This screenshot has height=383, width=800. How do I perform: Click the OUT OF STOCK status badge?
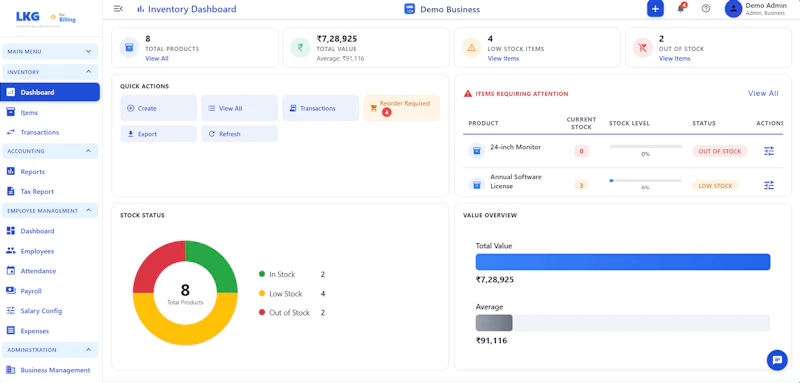[719, 151]
